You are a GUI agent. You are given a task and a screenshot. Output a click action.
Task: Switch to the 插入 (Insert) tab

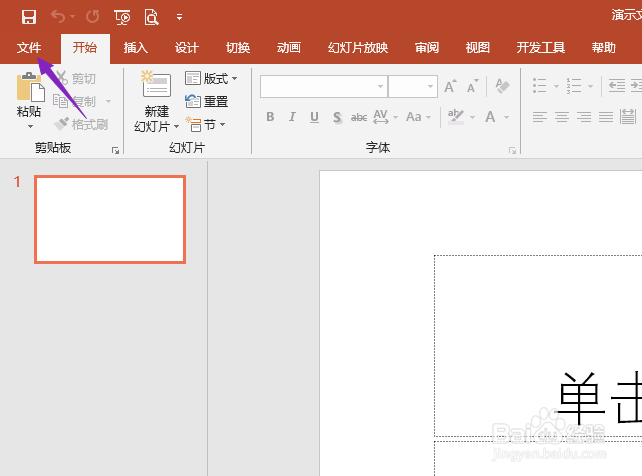click(136, 48)
